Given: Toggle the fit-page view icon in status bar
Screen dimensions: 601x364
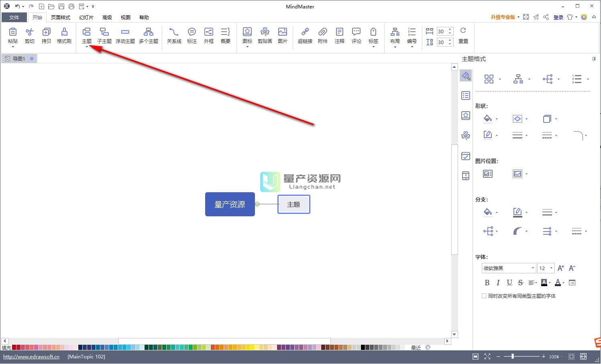Looking at the screenshot, I should [x=476, y=356].
